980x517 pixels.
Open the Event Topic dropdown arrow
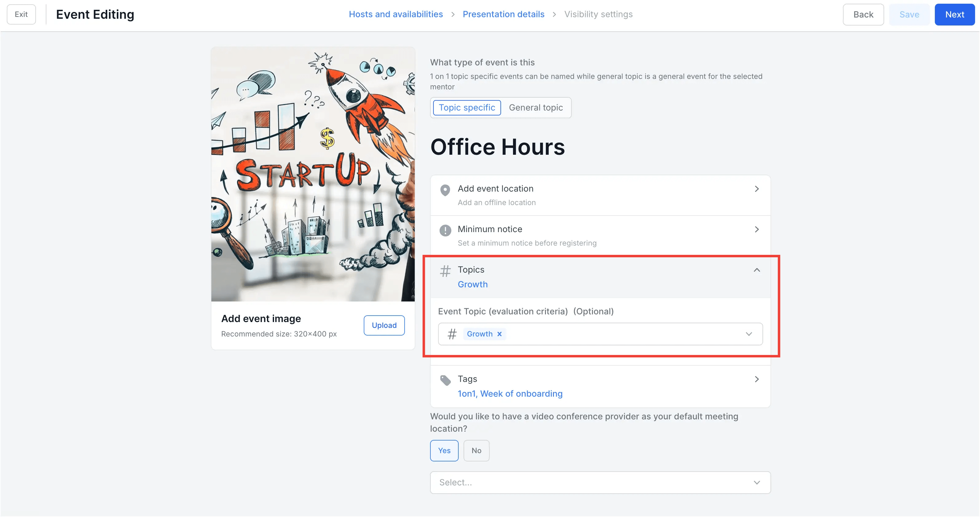click(x=749, y=334)
